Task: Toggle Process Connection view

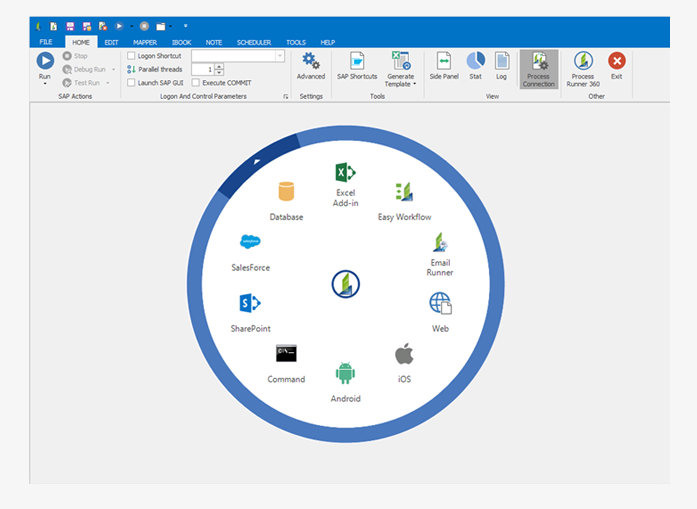Action: pyautogui.click(x=539, y=69)
